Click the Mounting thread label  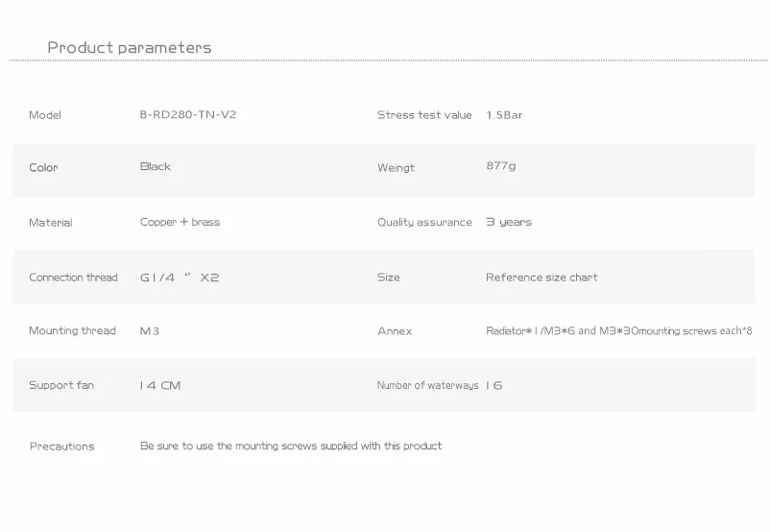[72, 331]
